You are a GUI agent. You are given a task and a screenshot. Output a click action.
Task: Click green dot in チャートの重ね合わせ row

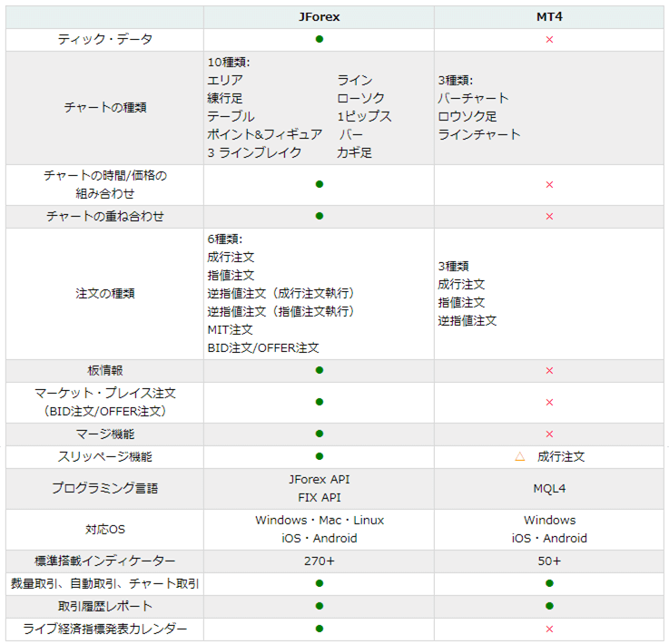(320, 216)
